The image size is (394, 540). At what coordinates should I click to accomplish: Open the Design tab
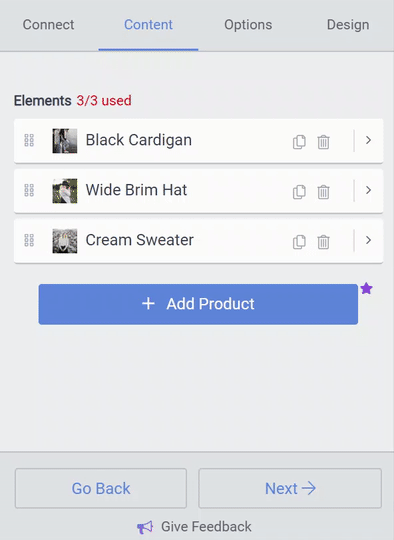pos(348,25)
